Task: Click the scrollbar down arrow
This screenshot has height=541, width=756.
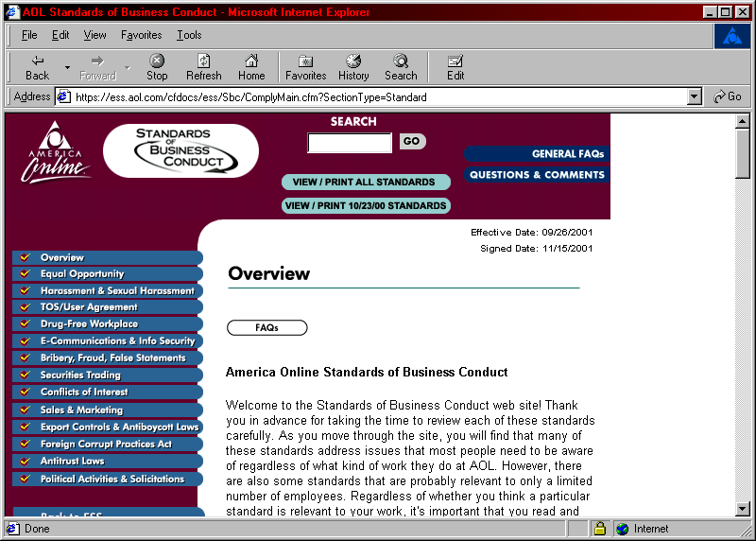Action: (x=743, y=508)
